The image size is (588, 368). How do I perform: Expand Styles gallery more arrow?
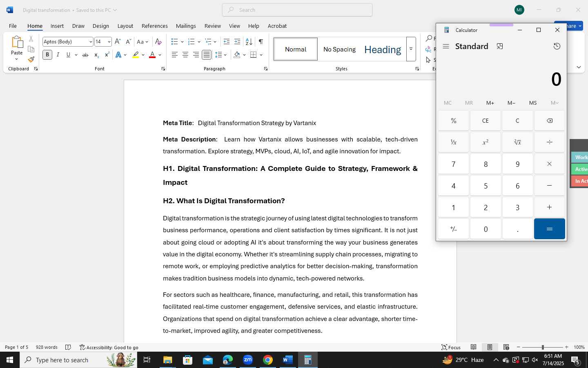411,49
